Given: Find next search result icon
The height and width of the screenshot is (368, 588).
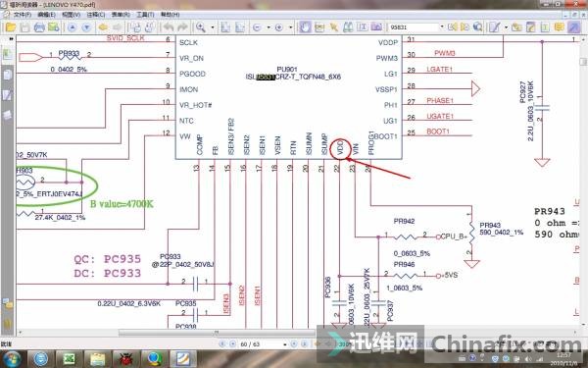Looking at the screenshot, I should (x=465, y=27).
